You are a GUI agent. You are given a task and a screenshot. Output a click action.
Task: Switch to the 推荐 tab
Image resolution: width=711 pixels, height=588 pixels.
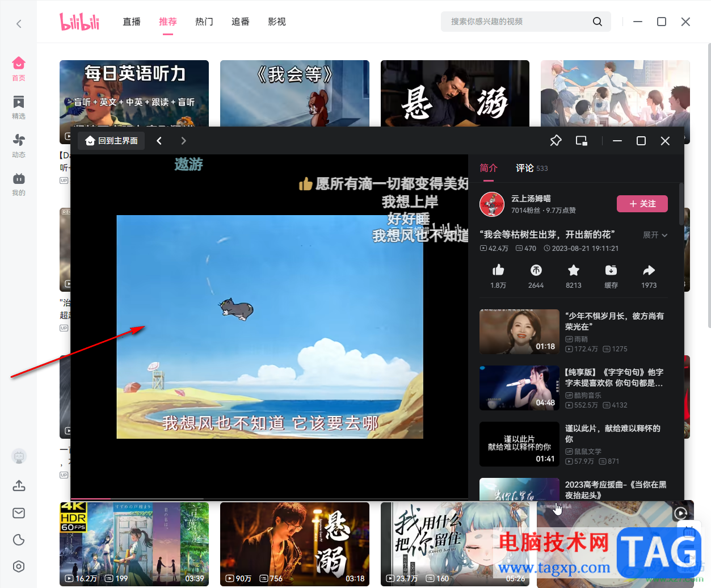(168, 22)
